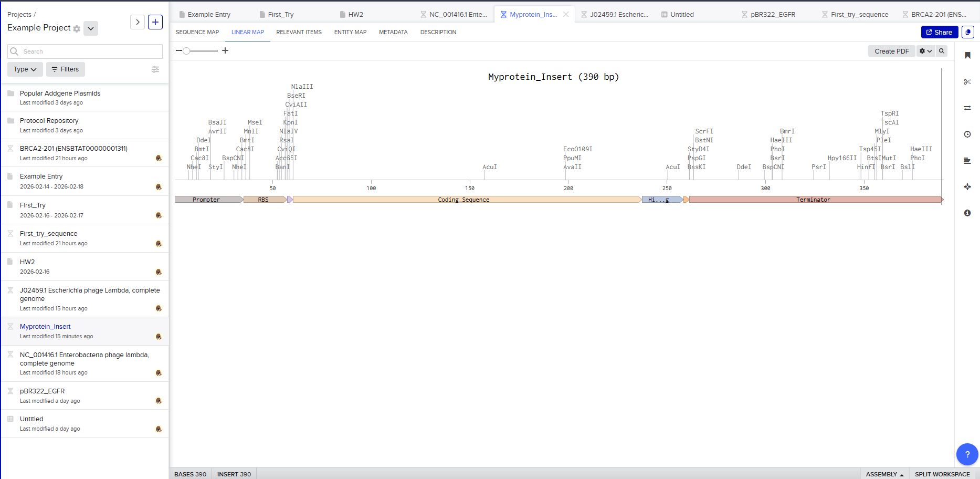Click the Create PDF button
This screenshot has width=980, height=479.
[x=891, y=51]
